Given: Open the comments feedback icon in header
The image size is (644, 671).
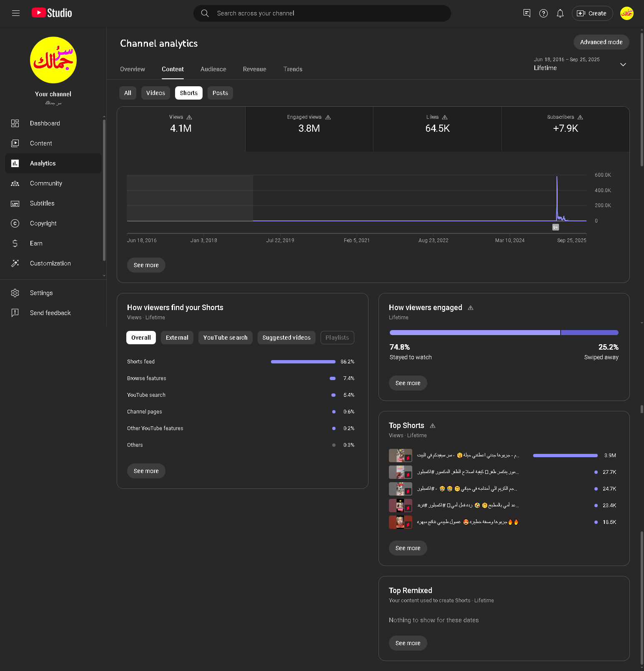Looking at the screenshot, I should pos(526,13).
